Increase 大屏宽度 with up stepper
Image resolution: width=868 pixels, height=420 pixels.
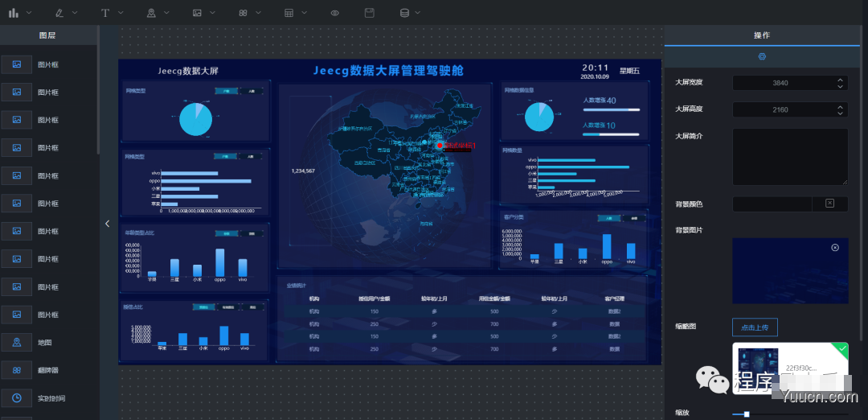[840, 80]
